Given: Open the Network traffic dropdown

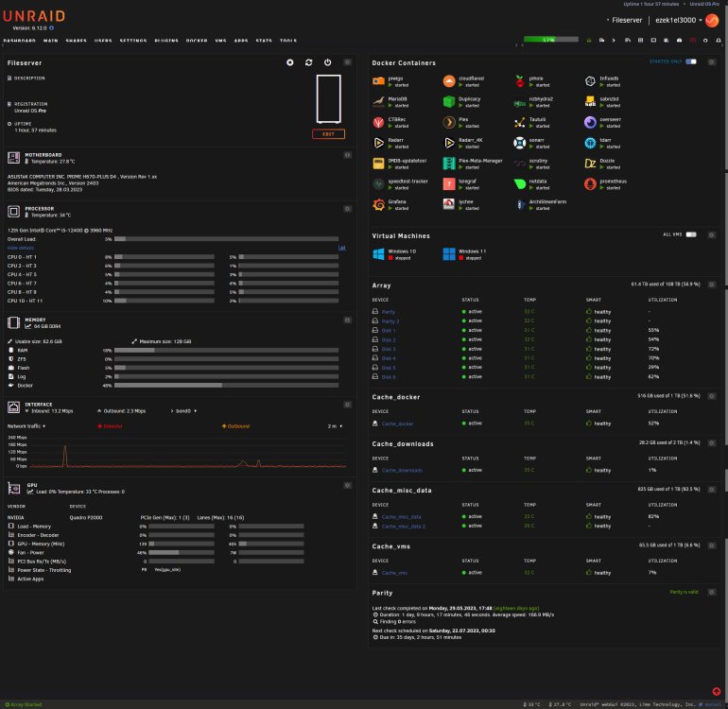Looking at the screenshot, I should coord(26,425).
